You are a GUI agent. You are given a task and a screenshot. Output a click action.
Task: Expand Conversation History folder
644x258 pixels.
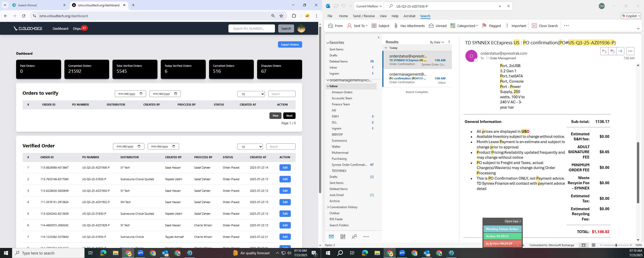tap(328, 207)
